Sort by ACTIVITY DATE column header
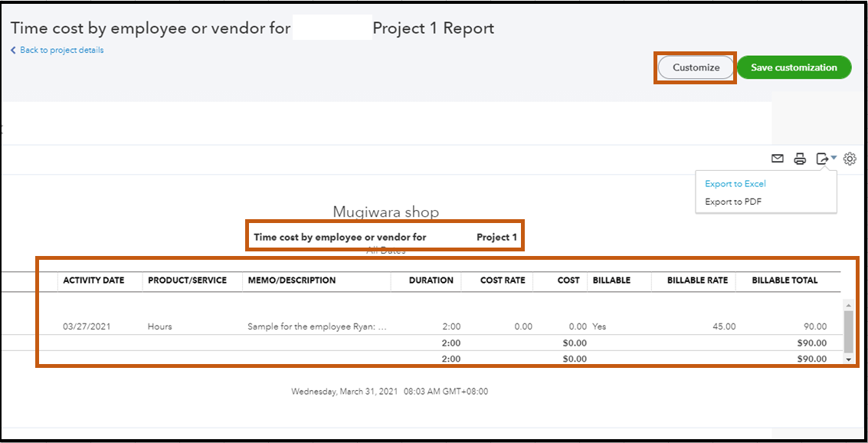Viewport: 868px width, 443px height. (93, 281)
